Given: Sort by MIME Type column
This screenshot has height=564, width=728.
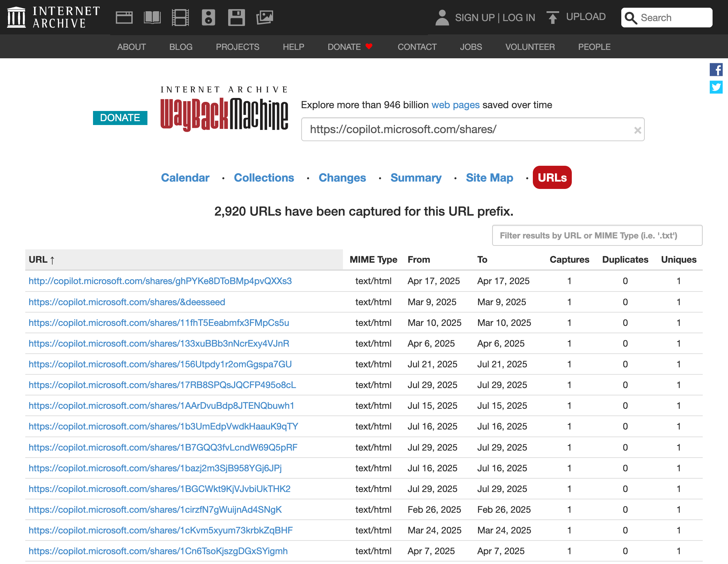Looking at the screenshot, I should 373,260.
